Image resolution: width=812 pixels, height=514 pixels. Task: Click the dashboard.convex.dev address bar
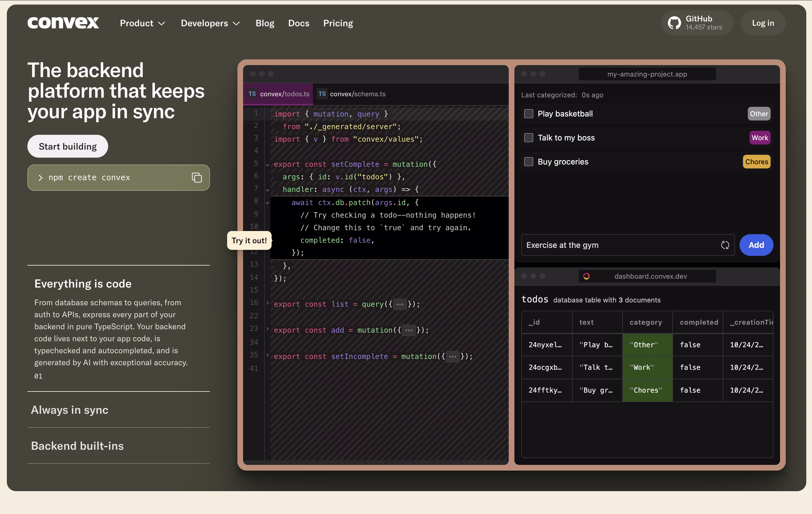(647, 276)
